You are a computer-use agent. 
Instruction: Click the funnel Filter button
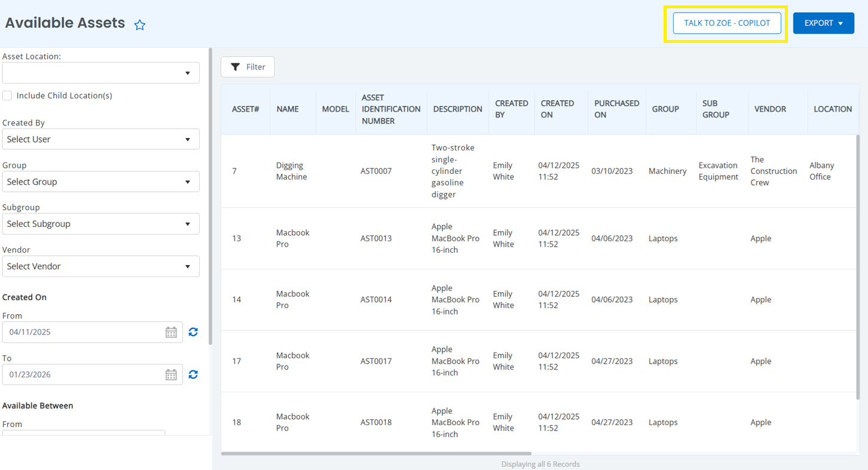[247, 67]
